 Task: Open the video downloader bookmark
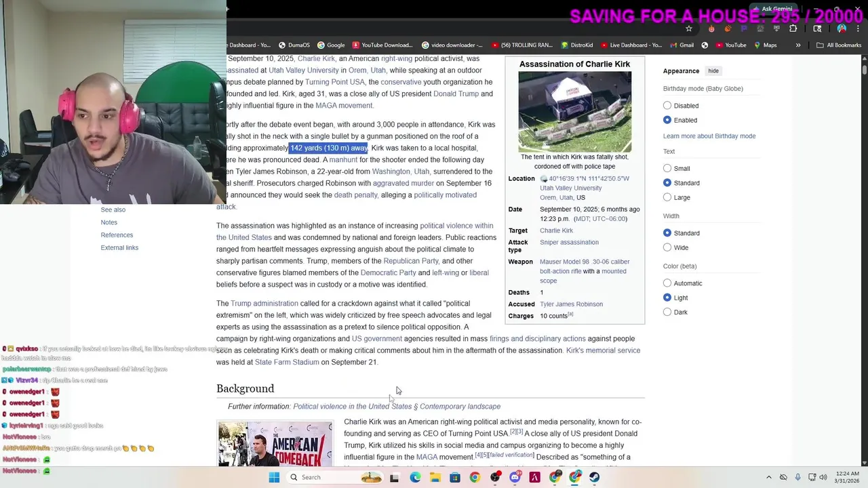point(452,45)
